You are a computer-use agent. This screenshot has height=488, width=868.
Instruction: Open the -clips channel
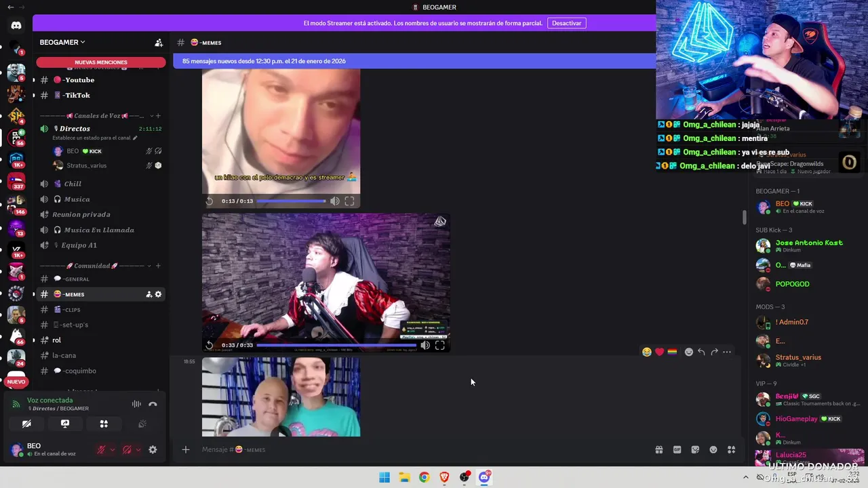point(100,310)
